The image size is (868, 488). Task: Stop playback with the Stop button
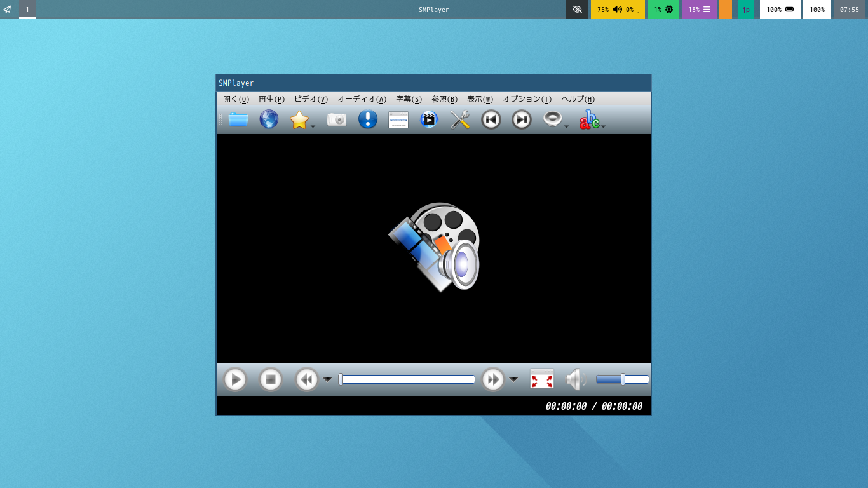[271, 379]
